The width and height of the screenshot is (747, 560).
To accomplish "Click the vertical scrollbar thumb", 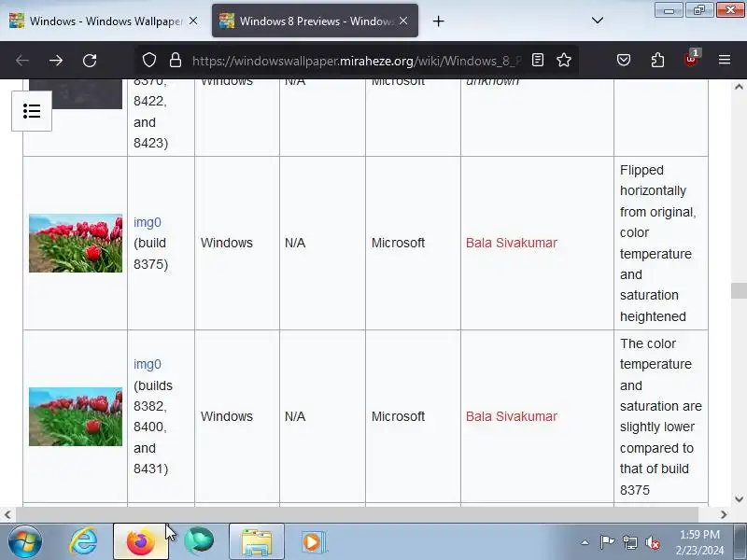I will (x=739, y=290).
